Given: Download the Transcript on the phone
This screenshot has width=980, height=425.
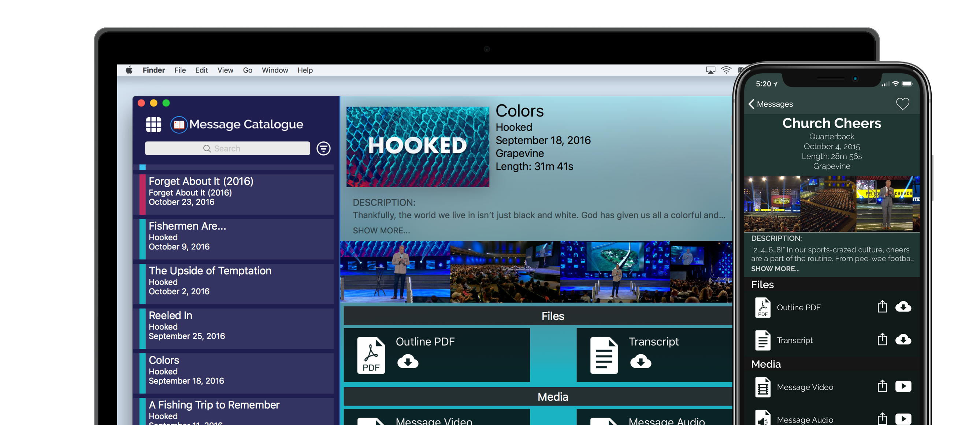Looking at the screenshot, I should [903, 339].
